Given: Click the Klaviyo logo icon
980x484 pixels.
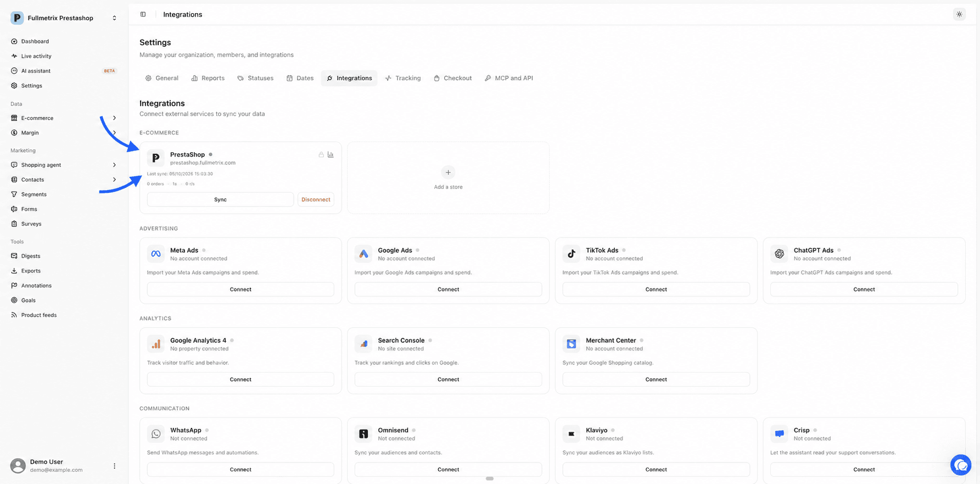Looking at the screenshot, I should click(x=572, y=434).
